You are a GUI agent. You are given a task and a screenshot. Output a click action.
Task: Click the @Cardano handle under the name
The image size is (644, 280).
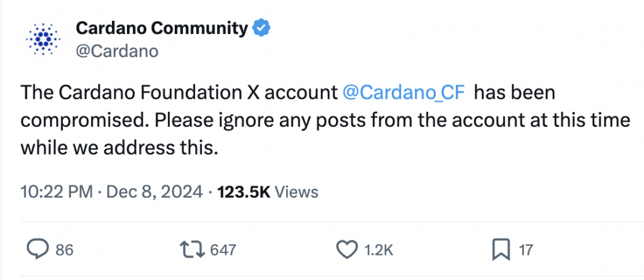118,51
